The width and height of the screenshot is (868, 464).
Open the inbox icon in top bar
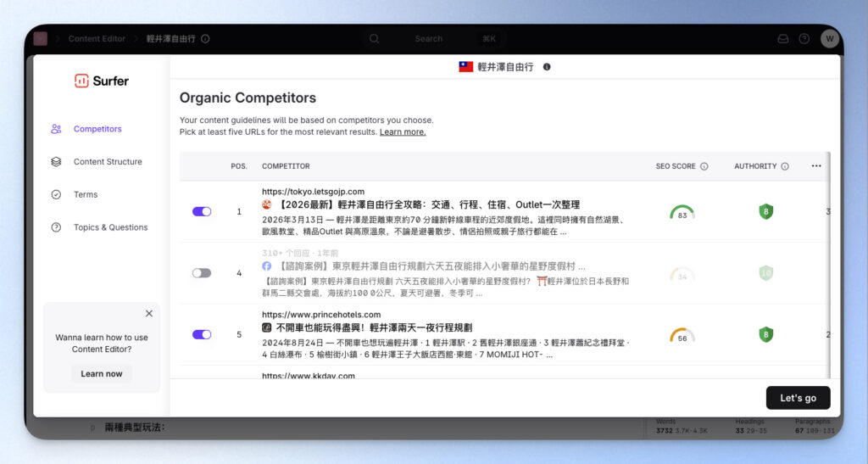click(782, 39)
